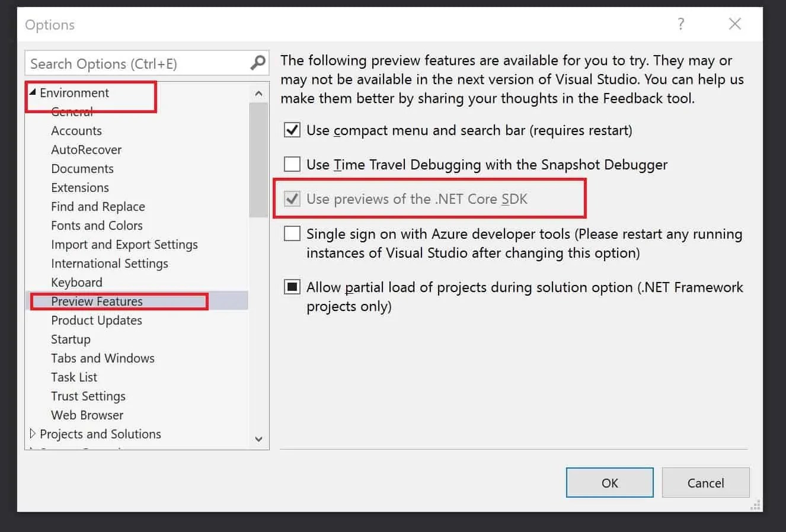Select the Trust Settings page
The width and height of the screenshot is (786, 532).
[x=88, y=396]
